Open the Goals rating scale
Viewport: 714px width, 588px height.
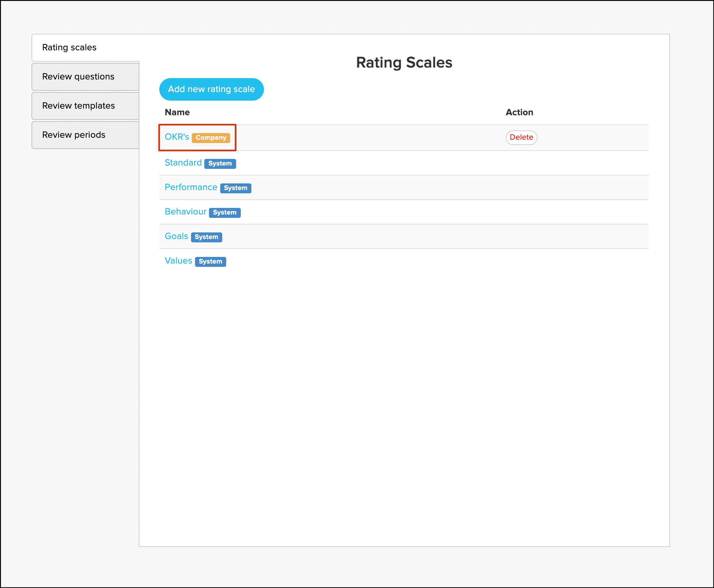pyautogui.click(x=176, y=236)
